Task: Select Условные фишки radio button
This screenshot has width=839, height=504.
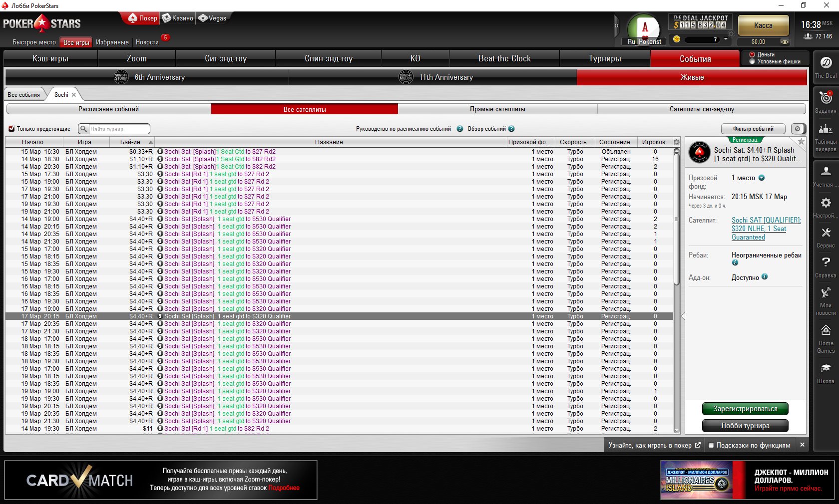Action: coord(752,61)
